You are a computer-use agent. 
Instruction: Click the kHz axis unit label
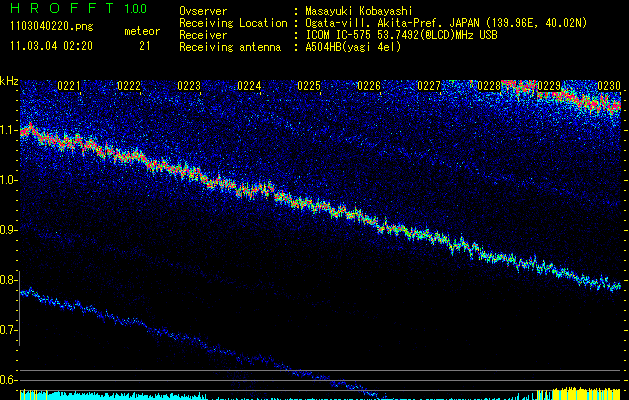(x=9, y=81)
